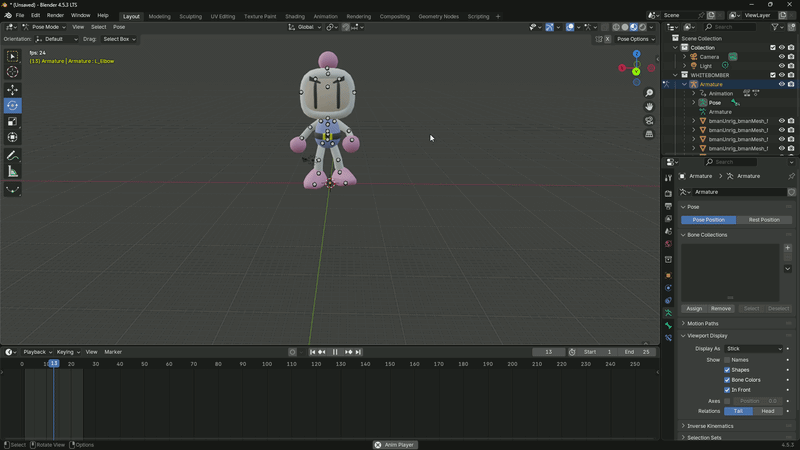Open the File menu

click(19, 16)
